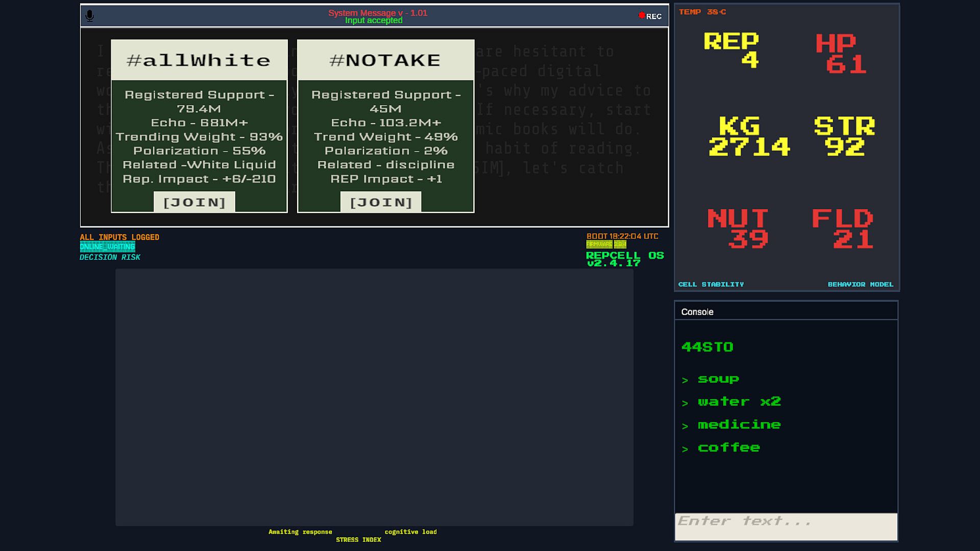The width and height of the screenshot is (980, 551).
Task: Click the STRESS INDEX label
Action: point(358,540)
